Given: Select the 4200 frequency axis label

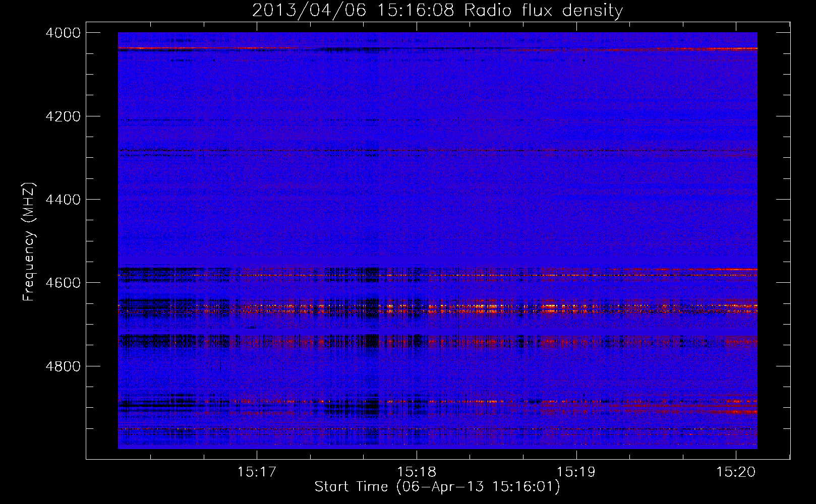Looking at the screenshot, I should (x=63, y=116).
